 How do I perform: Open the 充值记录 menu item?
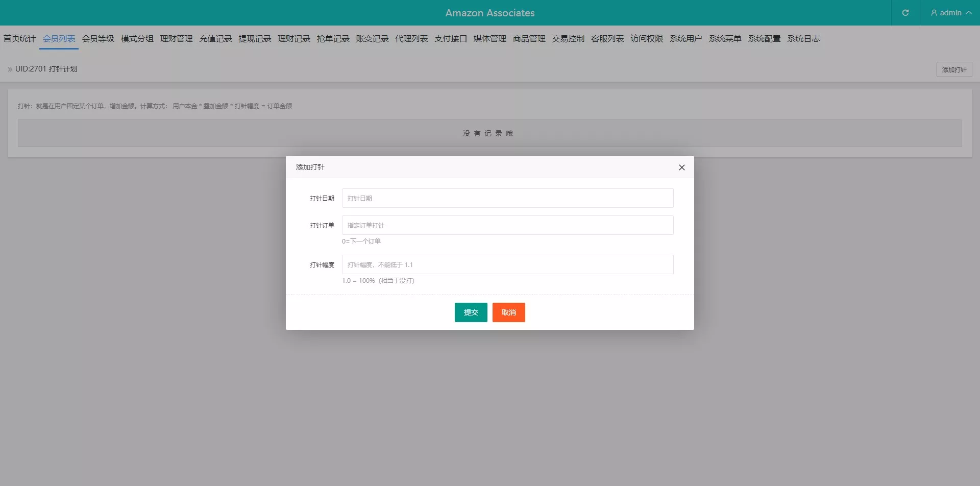pyautogui.click(x=215, y=39)
